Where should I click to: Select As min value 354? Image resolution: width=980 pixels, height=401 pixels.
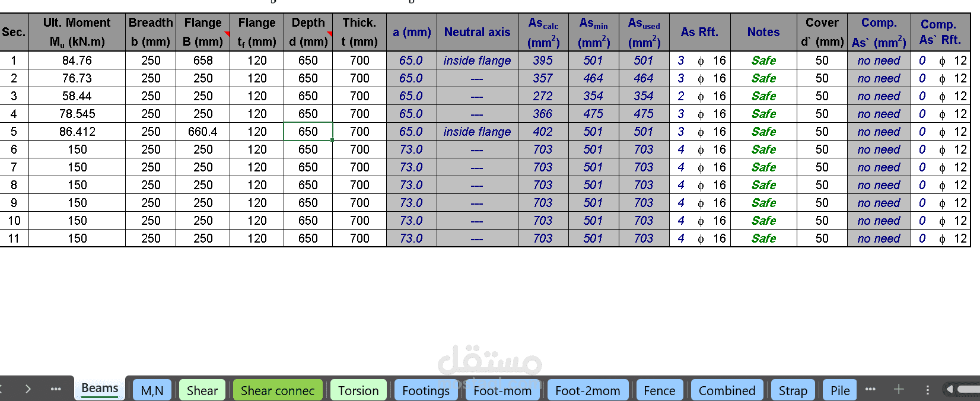point(593,96)
